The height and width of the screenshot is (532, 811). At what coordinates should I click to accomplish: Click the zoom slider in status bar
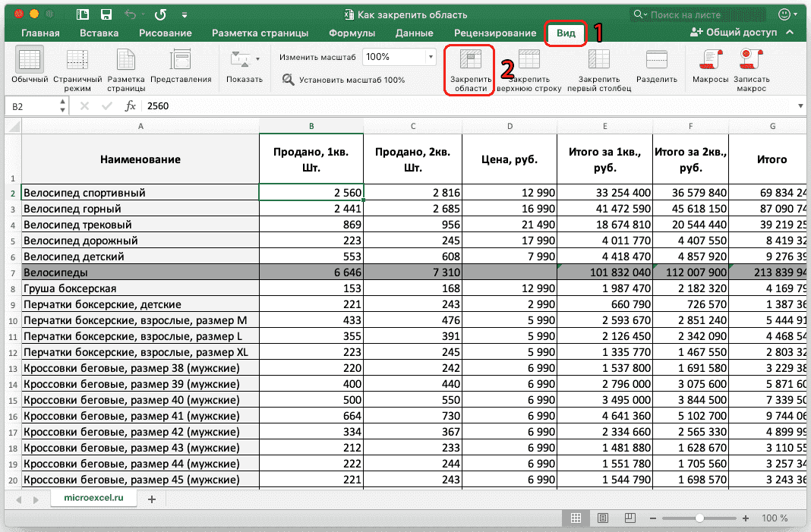[x=699, y=518]
